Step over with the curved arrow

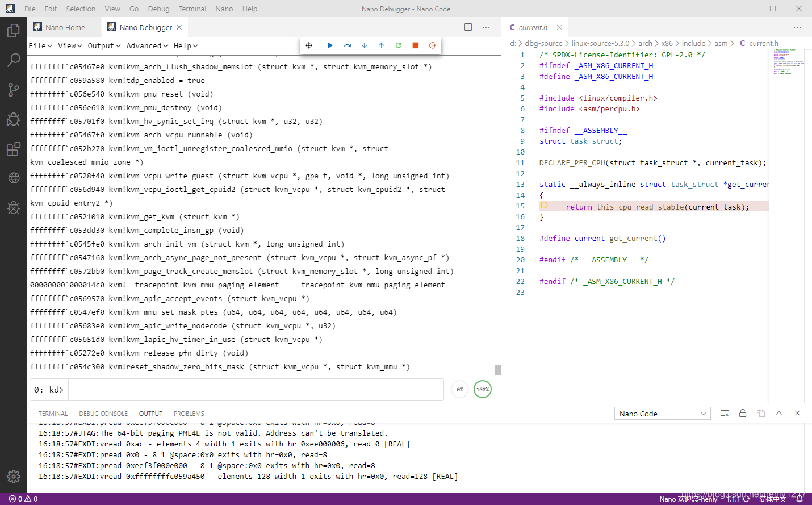pyautogui.click(x=348, y=45)
